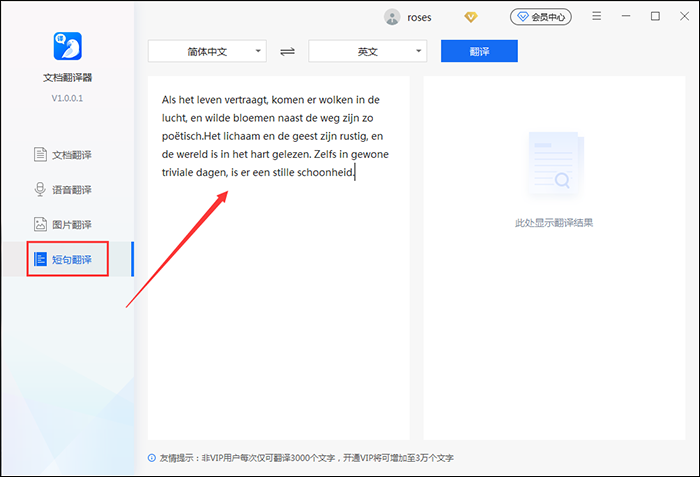
Task: Click the blue 翻译 translate button
Action: (x=479, y=51)
